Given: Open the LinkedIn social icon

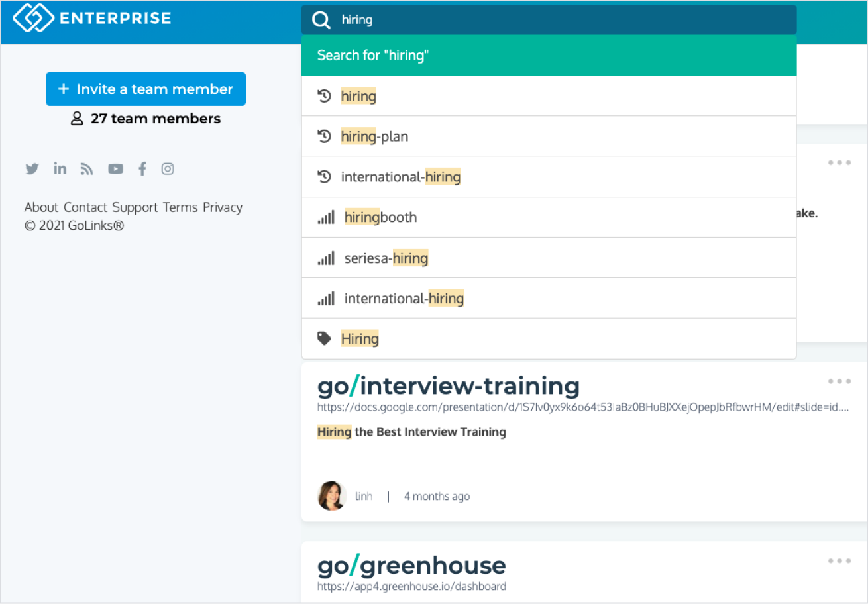Looking at the screenshot, I should pos(60,168).
